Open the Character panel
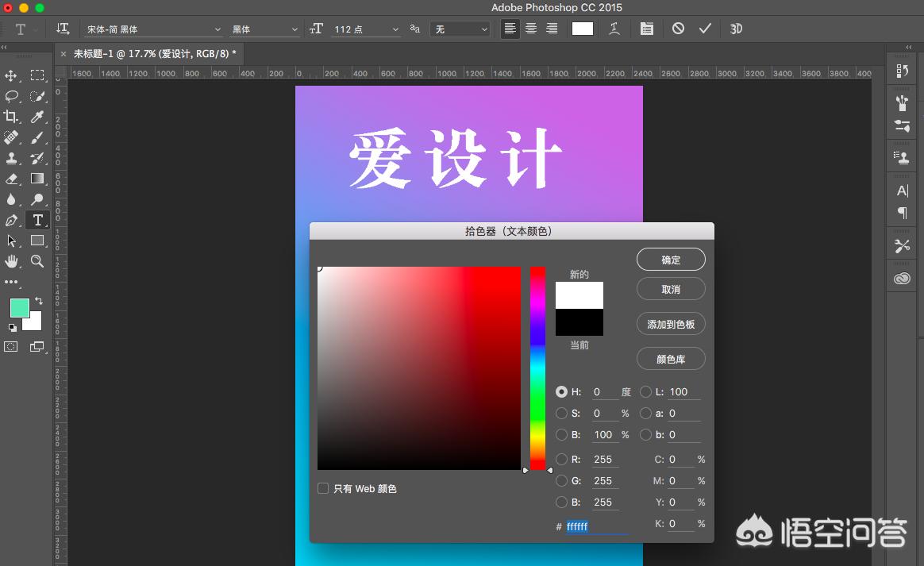924x566 pixels. click(x=901, y=191)
